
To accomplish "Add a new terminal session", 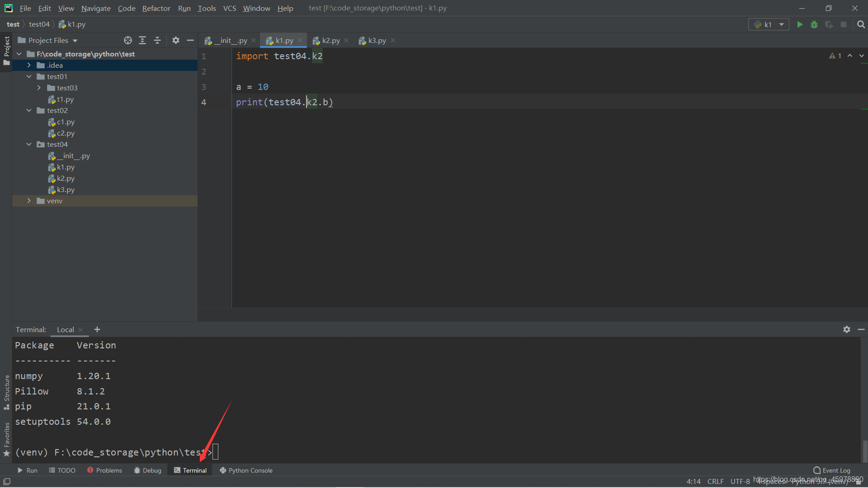I will [97, 329].
